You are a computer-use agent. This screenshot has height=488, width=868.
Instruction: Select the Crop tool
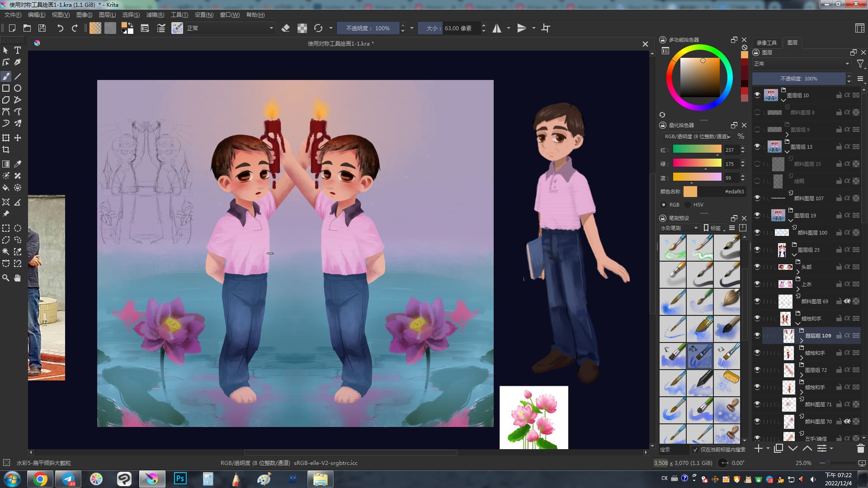[x=6, y=150]
